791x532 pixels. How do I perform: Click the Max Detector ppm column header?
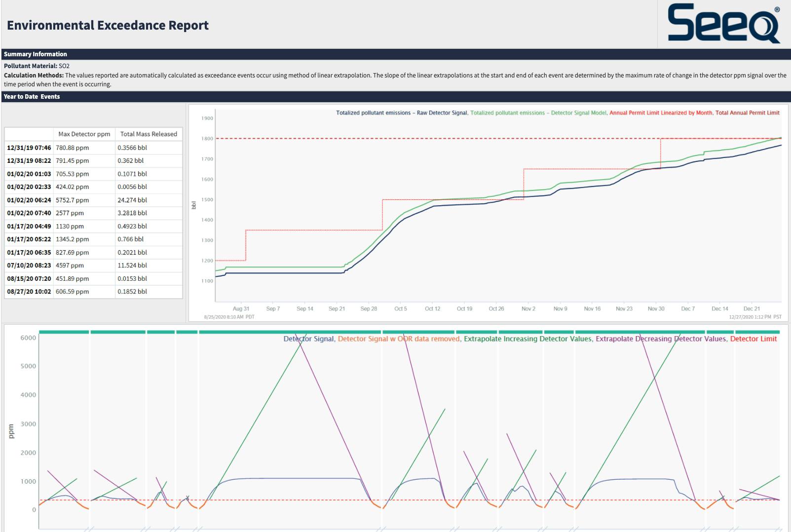click(84, 134)
